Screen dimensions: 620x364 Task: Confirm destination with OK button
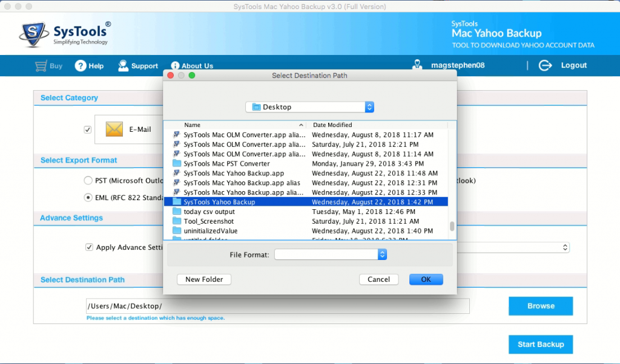tap(426, 279)
